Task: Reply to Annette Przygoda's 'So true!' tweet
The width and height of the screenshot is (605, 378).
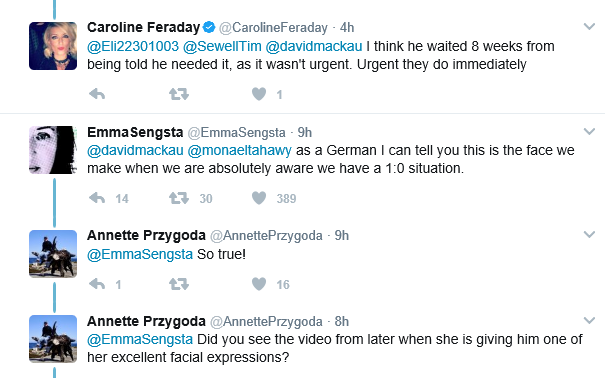Action: (x=97, y=284)
